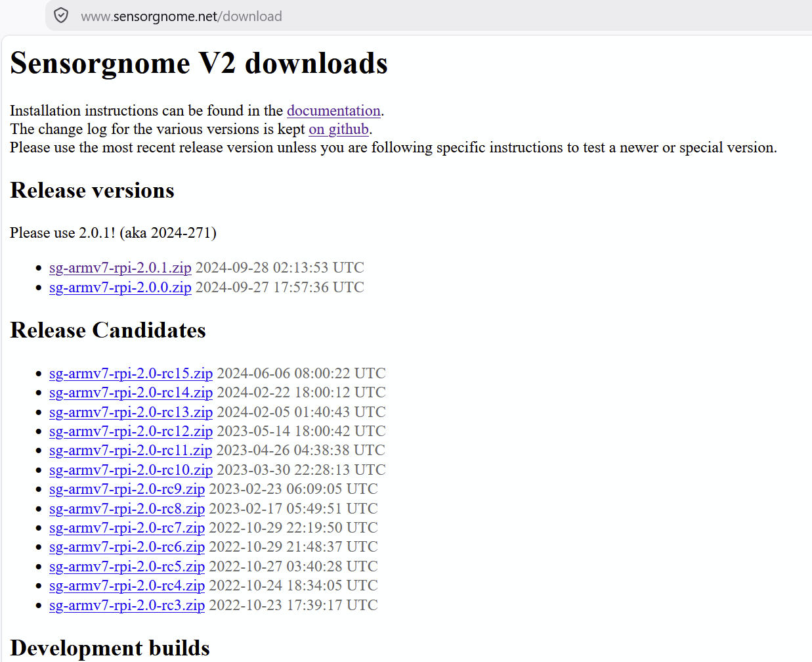Download sg-armv7-rpi-2.0-rc6.zip
This screenshot has height=662, width=812.
[127, 546]
